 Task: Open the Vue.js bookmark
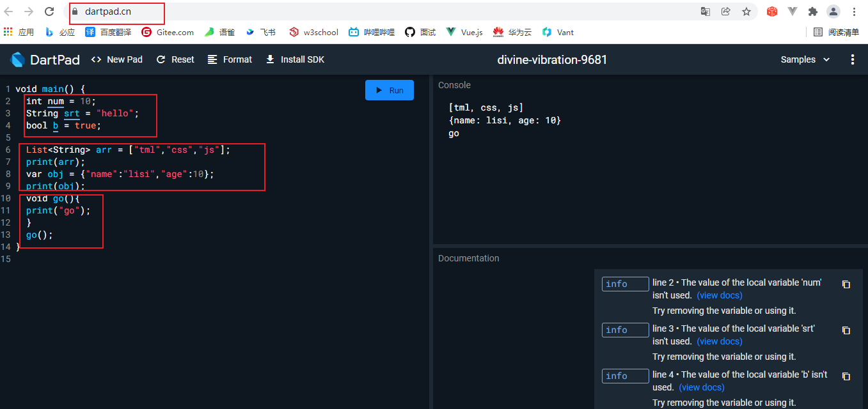(464, 32)
